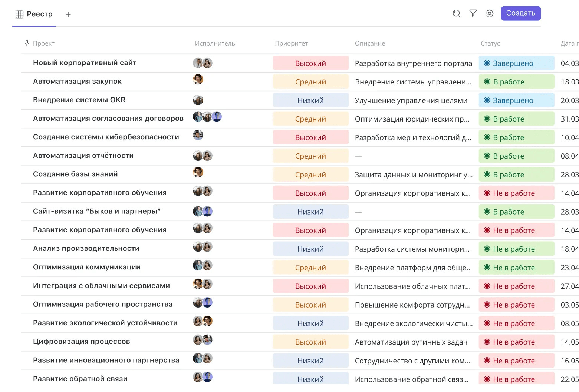Viewport: 579px width, 392px height.
Task: Open project Создание базы знаний
Action: pyautogui.click(x=75, y=174)
